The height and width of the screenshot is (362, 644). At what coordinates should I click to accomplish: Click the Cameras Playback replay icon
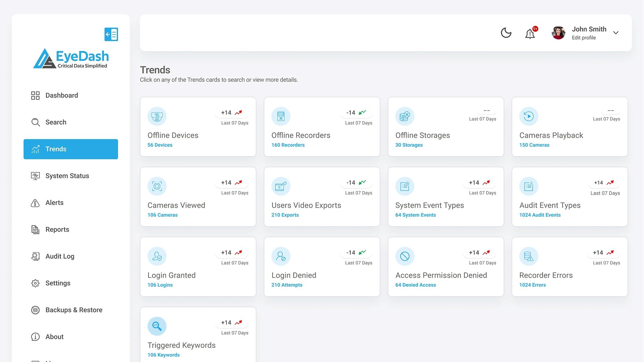point(529,116)
